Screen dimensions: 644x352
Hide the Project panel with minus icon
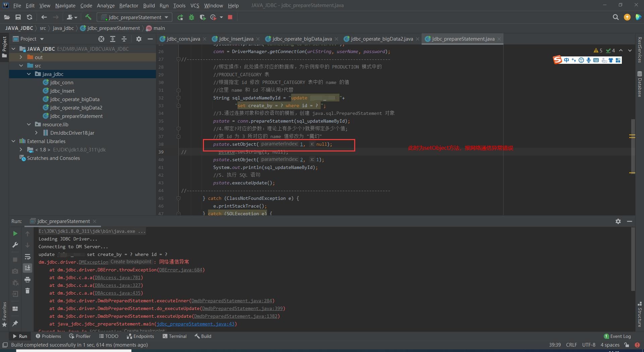(150, 39)
